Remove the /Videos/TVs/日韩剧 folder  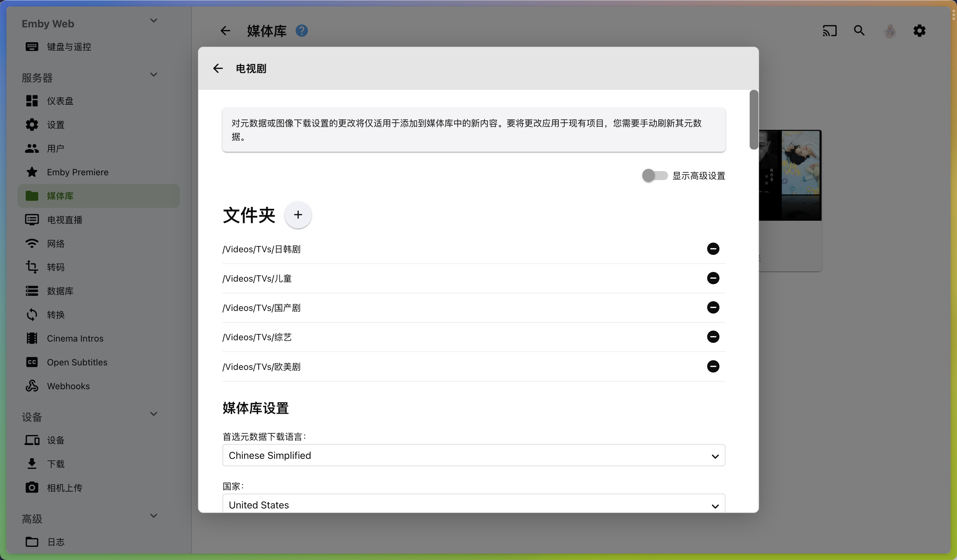click(713, 249)
